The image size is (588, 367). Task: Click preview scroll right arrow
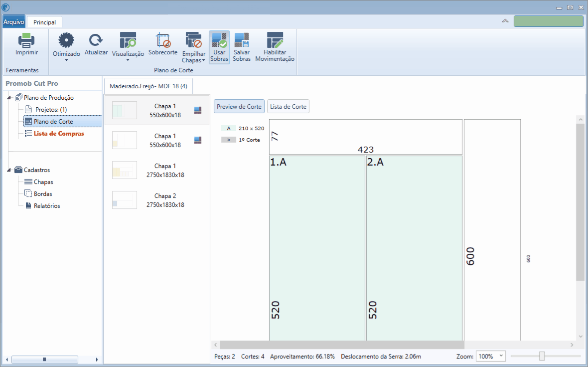coord(572,345)
